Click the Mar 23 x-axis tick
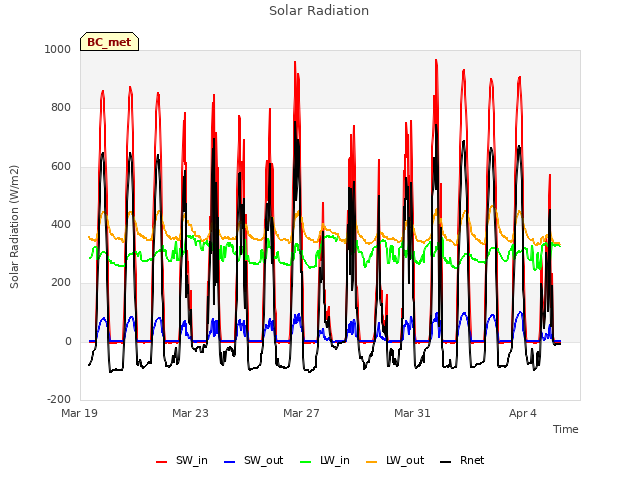Image resolution: width=640 pixels, height=480 pixels. pyautogui.click(x=190, y=413)
